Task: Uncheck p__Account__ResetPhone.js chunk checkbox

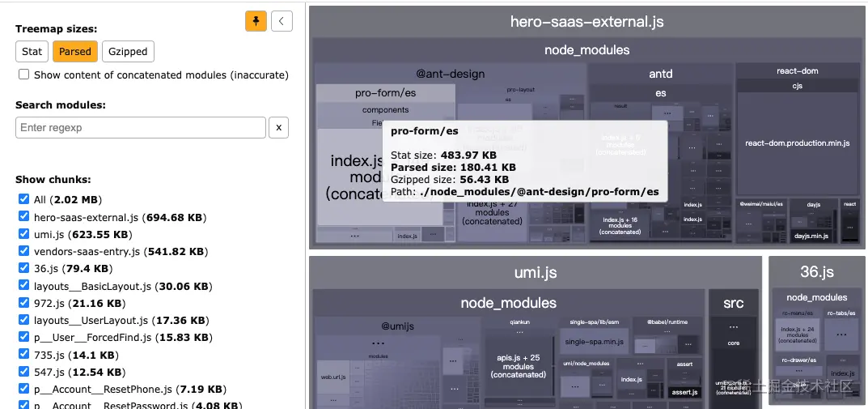Action: (23, 388)
